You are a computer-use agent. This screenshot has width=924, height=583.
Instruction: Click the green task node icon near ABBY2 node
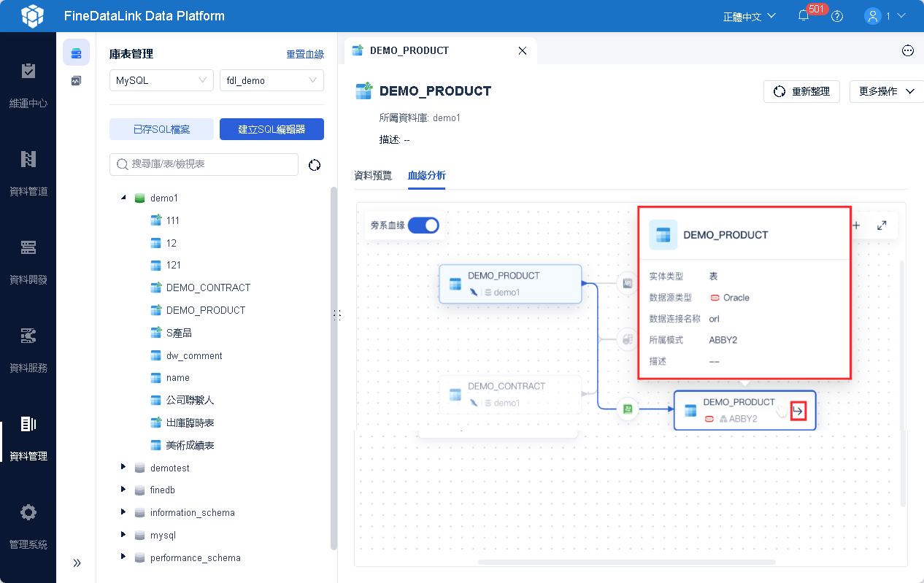pos(627,409)
